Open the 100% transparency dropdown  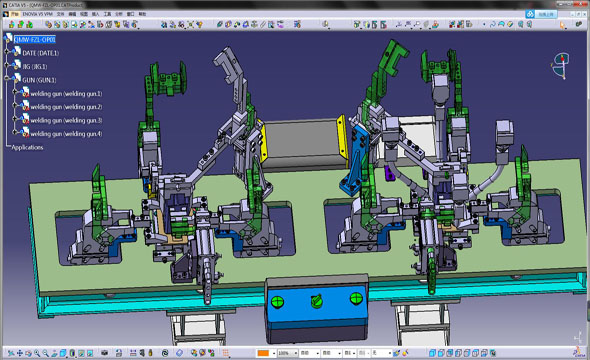tap(296, 353)
